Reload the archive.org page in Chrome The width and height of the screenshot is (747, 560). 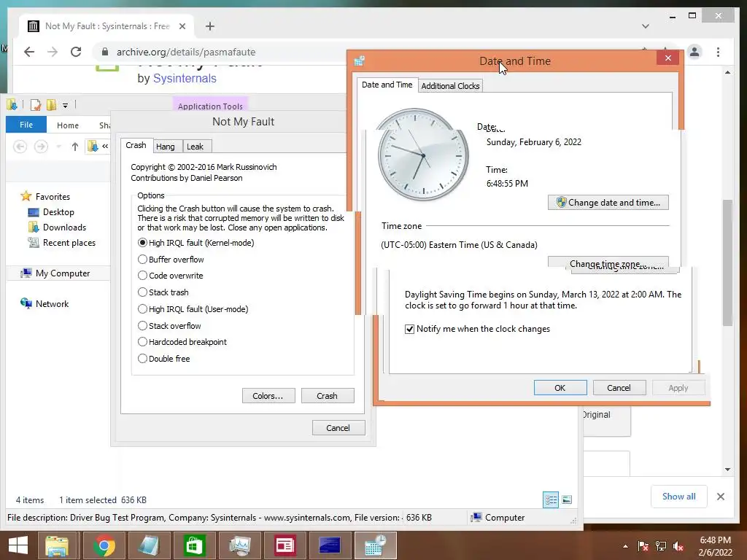[76, 52]
